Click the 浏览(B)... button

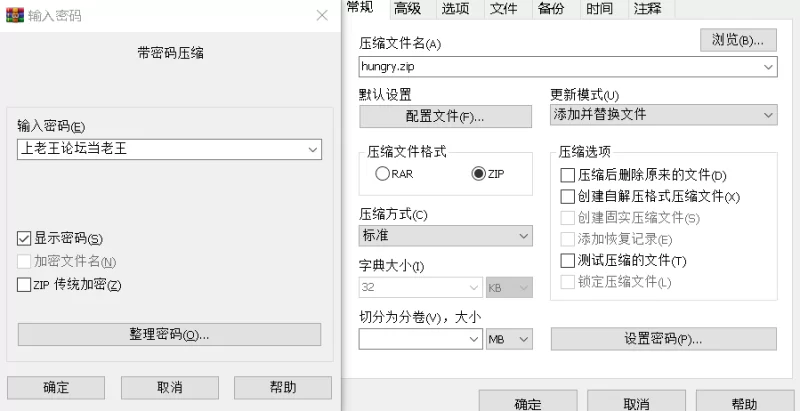tap(738, 40)
